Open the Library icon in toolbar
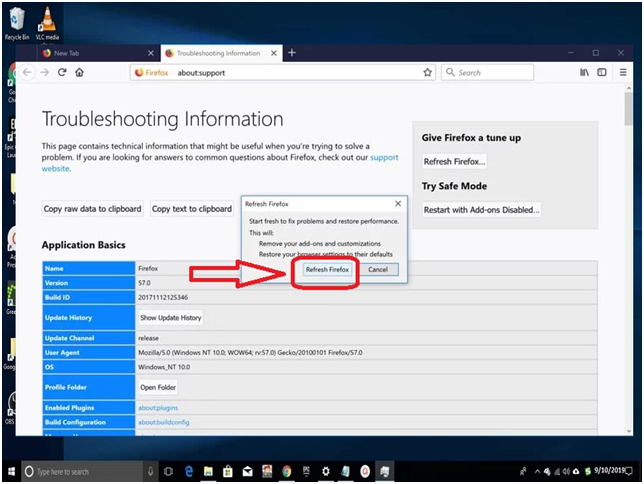The height and width of the screenshot is (484, 644). (x=584, y=72)
